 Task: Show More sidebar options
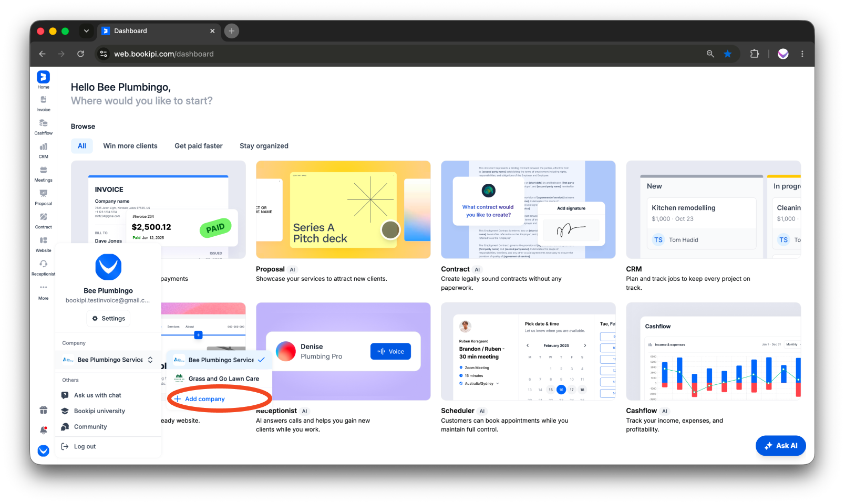pyautogui.click(x=43, y=292)
